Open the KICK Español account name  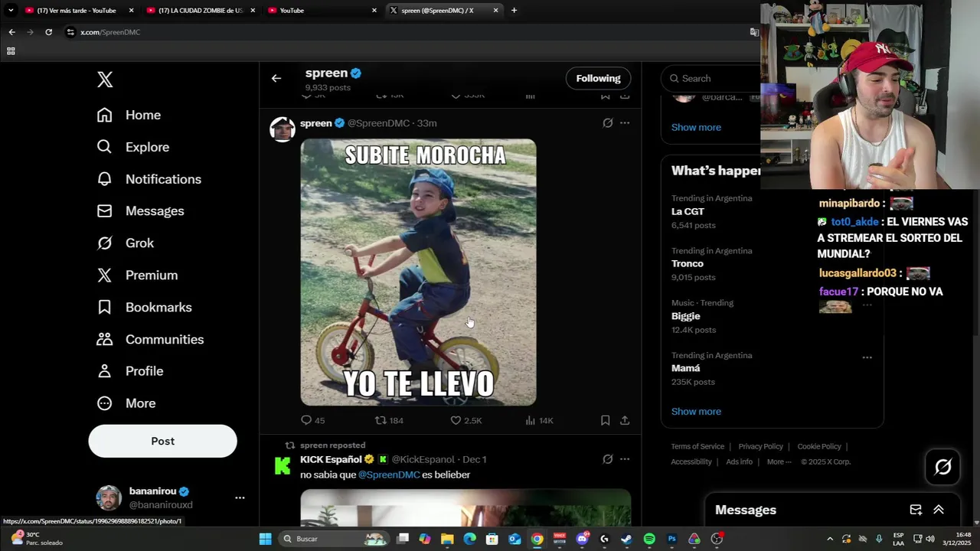pyautogui.click(x=331, y=459)
